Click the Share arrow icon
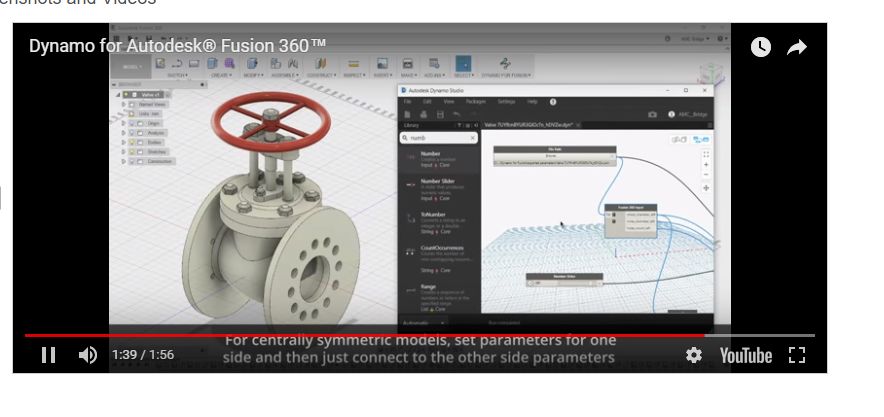This screenshot has height=417, width=884. (x=797, y=47)
